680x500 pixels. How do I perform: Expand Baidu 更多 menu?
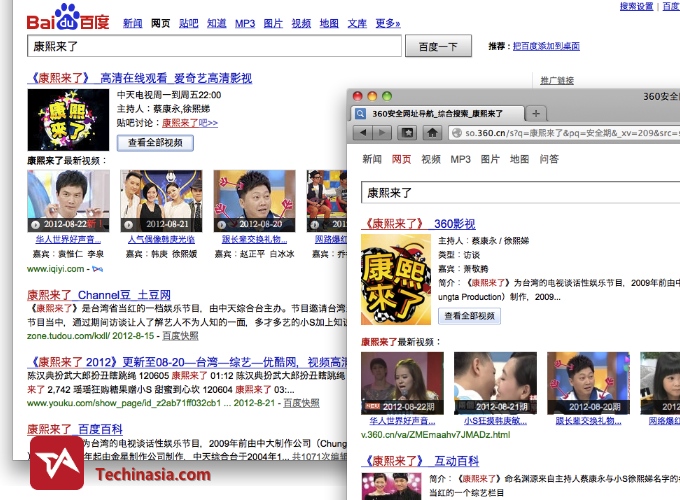tap(388, 23)
